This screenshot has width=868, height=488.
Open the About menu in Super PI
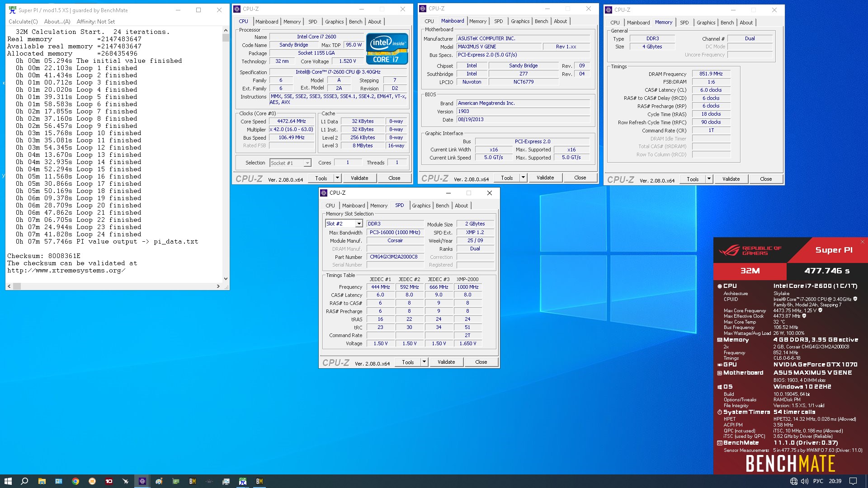pos(57,21)
